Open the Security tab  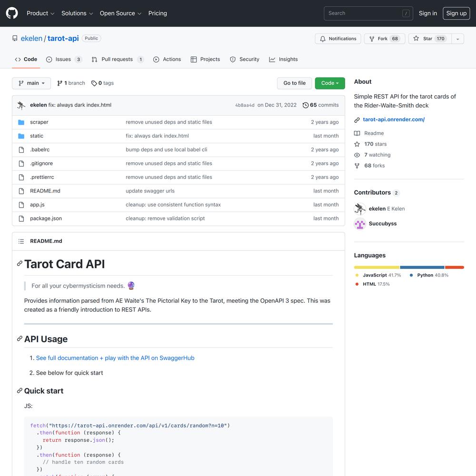[245, 59]
